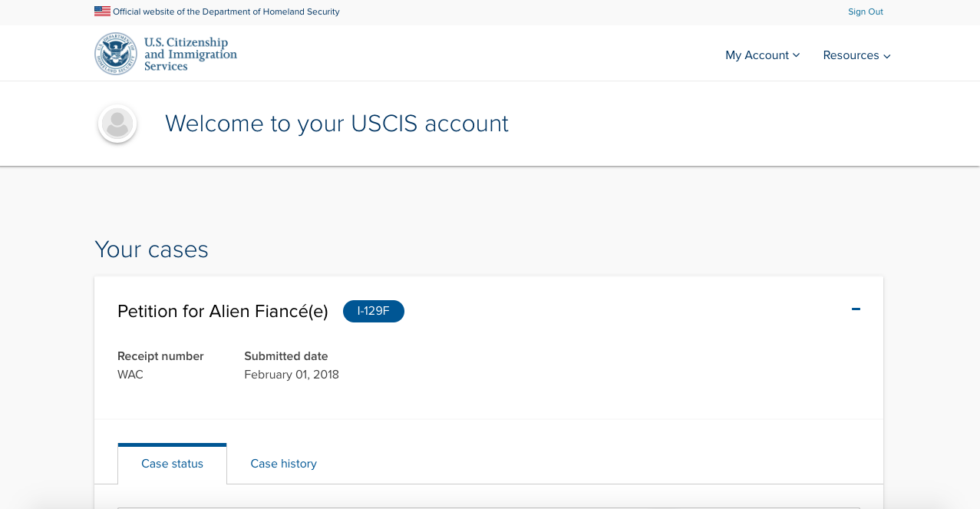Click the February 01, 2018 submitted date

[292, 375]
